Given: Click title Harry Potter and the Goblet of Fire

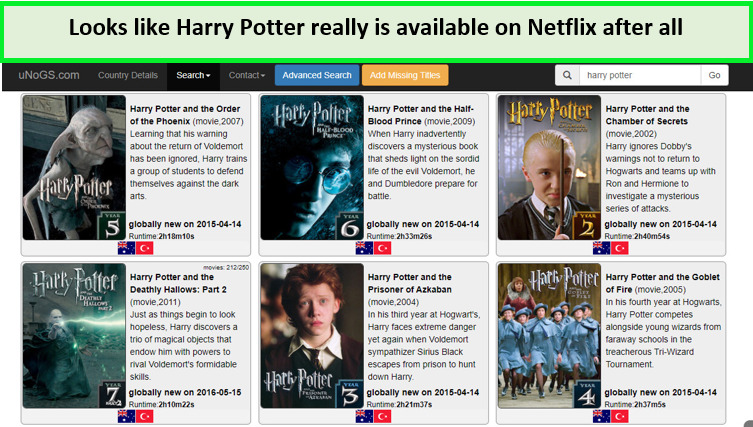Looking at the screenshot, I should (663, 283).
